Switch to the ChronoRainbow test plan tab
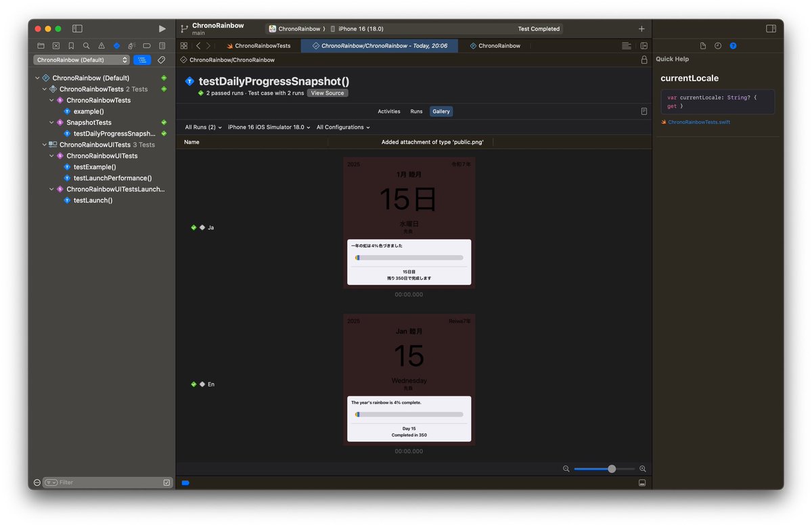The height and width of the screenshot is (527, 812). [495, 45]
